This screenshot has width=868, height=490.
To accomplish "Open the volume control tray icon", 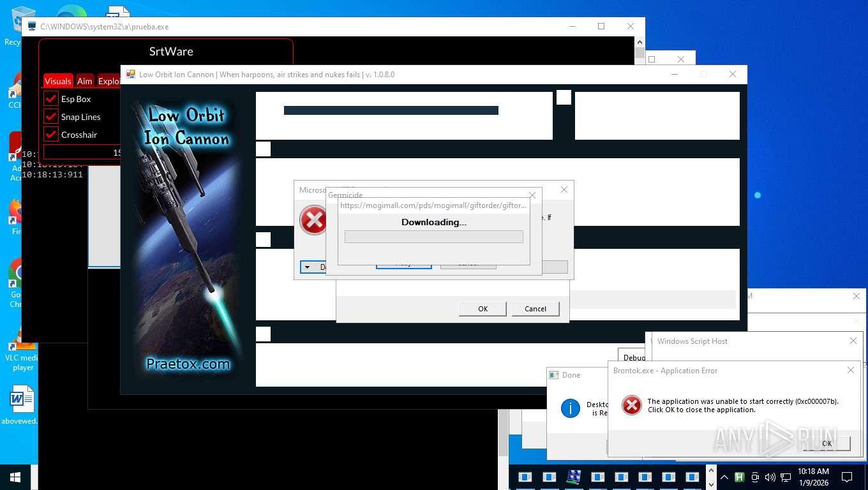I will (x=770, y=477).
